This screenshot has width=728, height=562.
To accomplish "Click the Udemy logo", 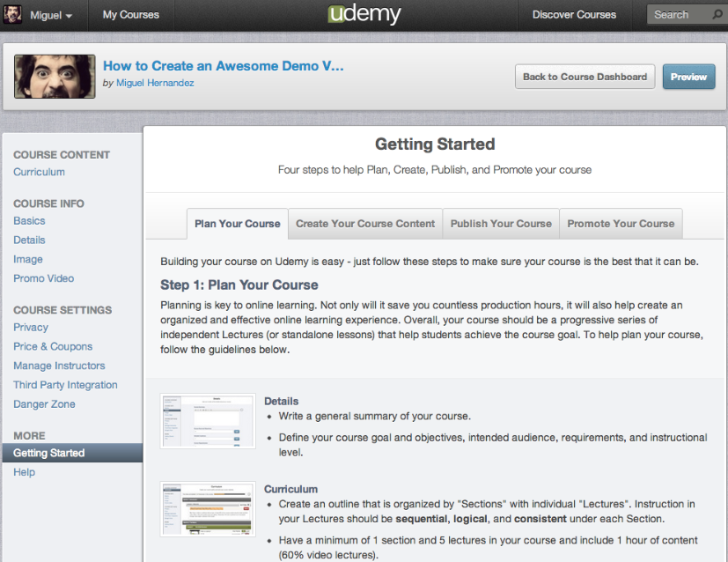I will click(x=364, y=14).
